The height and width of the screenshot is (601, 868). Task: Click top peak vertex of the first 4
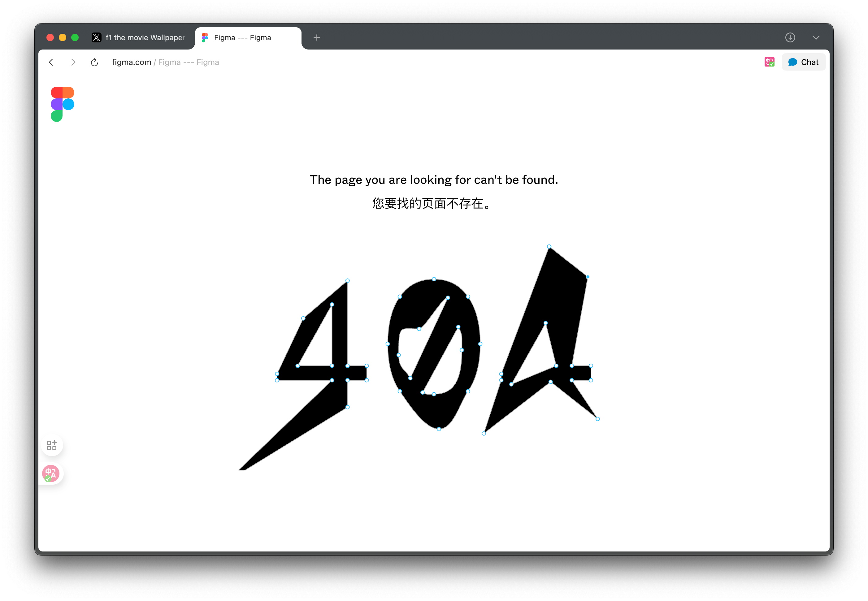click(x=347, y=281)
